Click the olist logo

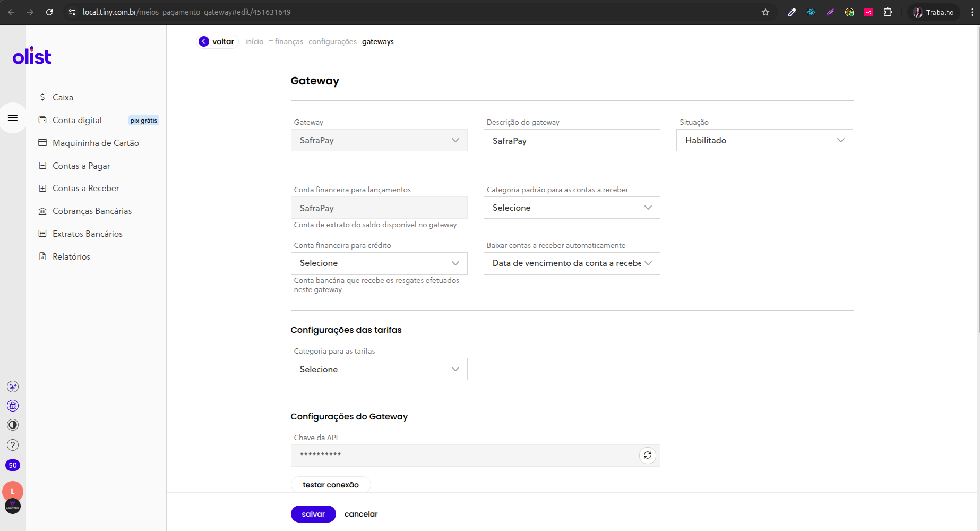(x=32, y=56)
